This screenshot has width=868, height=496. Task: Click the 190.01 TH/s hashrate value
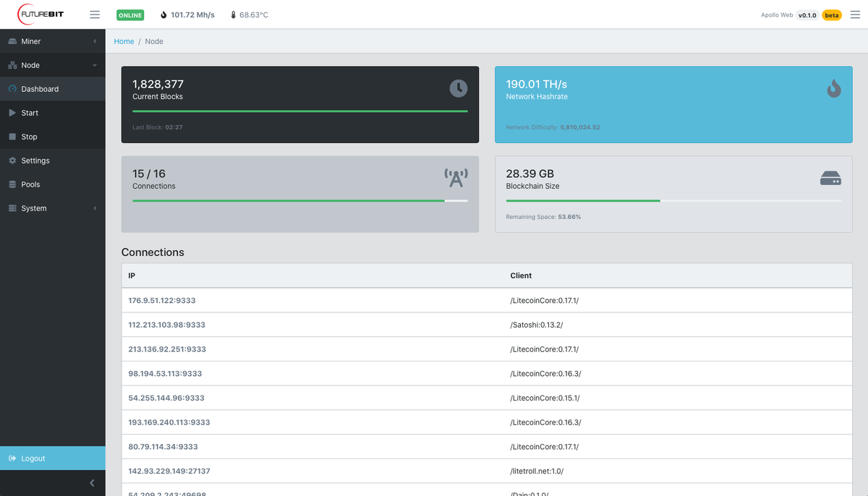click(x=536, y=84)
